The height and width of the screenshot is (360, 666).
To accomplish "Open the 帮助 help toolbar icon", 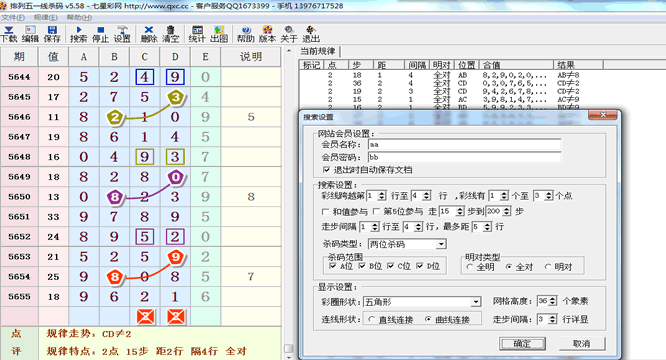I will [x=246, y=34].
